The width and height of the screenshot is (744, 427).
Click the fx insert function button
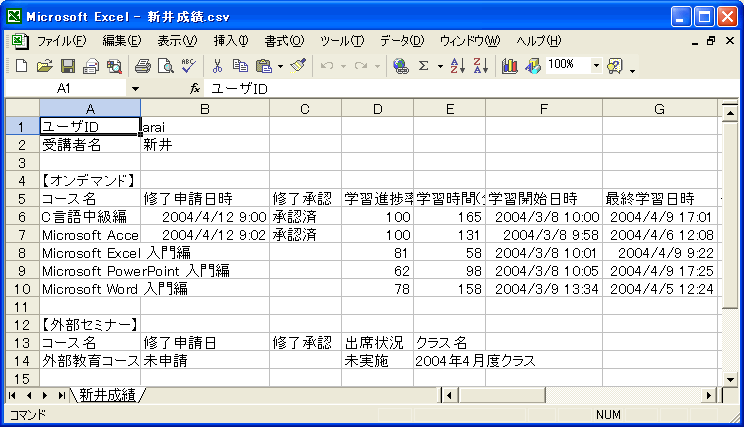click(195, 88)
